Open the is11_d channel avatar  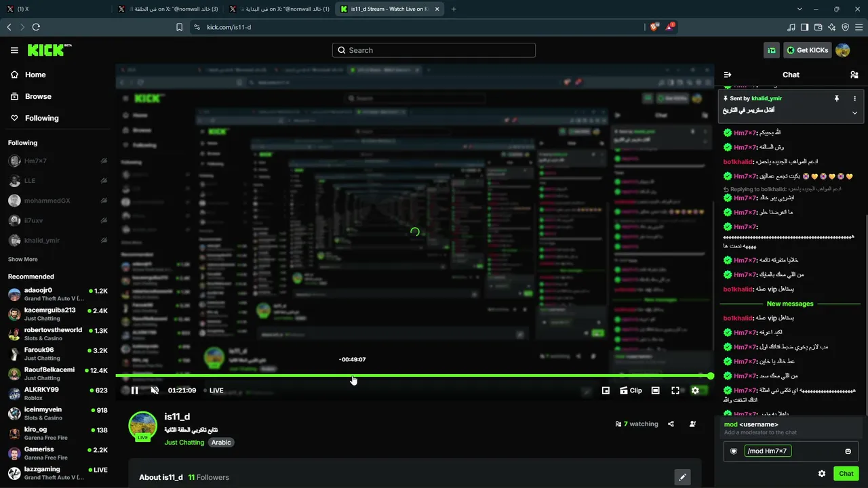coord(142,426)
